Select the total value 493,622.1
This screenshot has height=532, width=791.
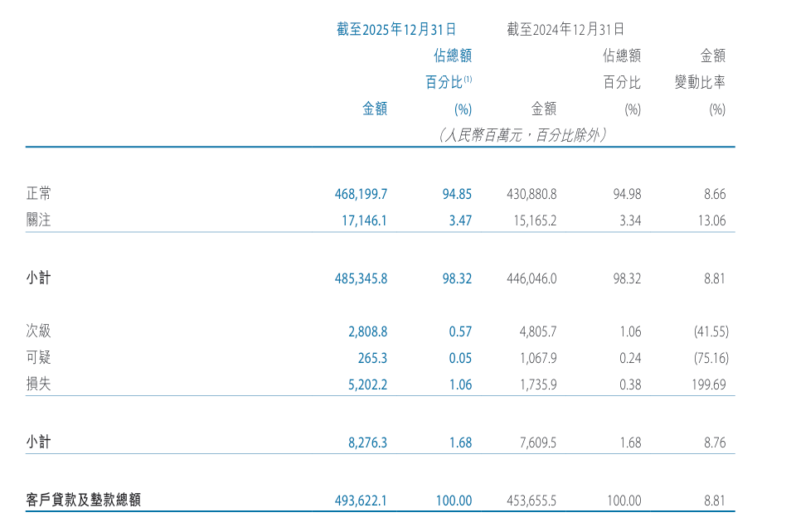(x=361, y=501)
